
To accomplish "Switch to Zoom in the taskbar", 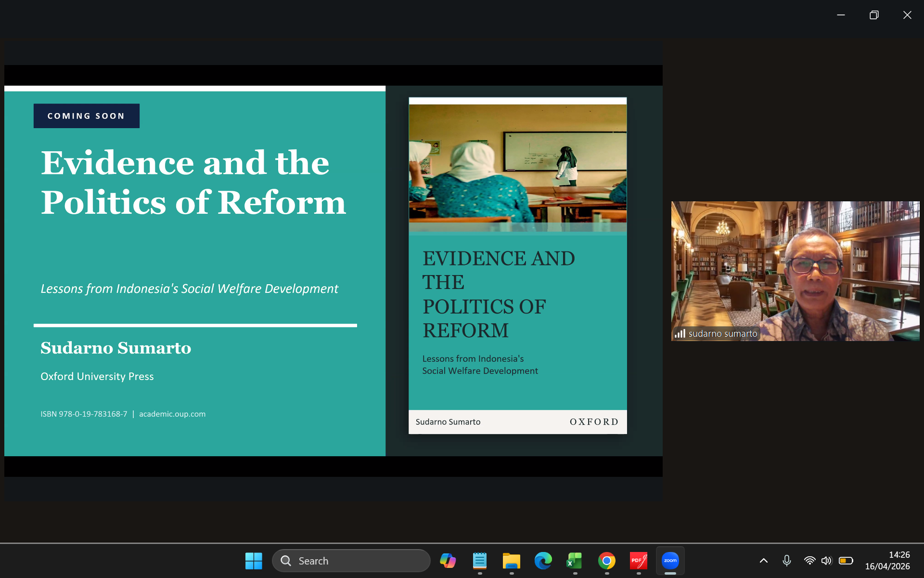I will coord(670,561).
